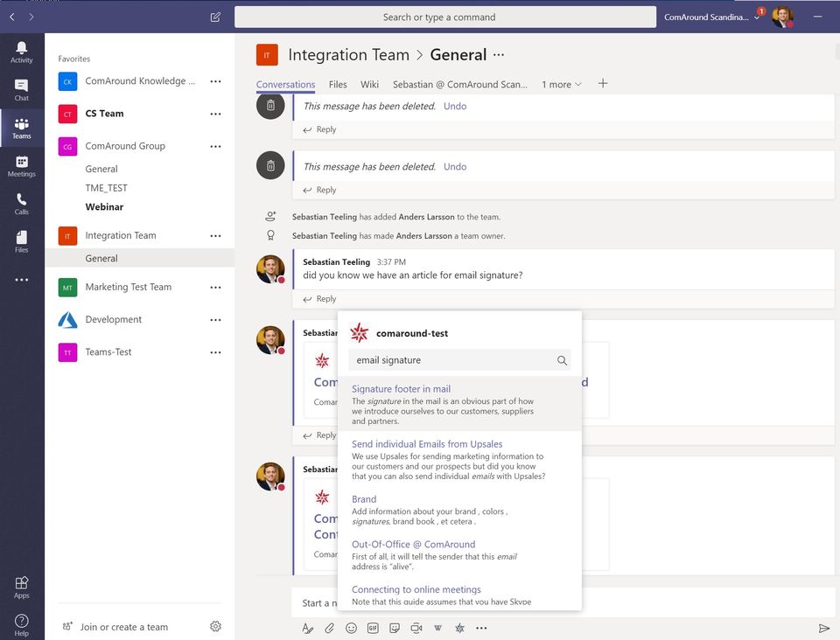Attach a file with the paperclip icon
The width and height of the screenshot is (840, 640).
(x=329, y=628)
